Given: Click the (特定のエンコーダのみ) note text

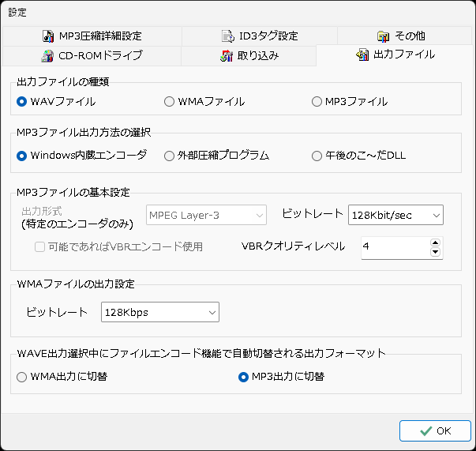Looking at the screenshot, I should [x=77, y=224].
